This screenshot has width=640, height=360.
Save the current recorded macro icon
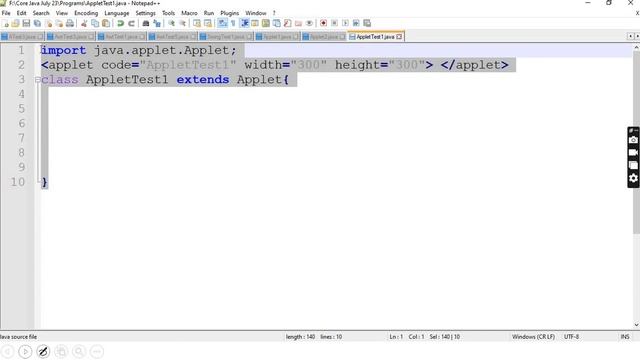pos(367,23)
